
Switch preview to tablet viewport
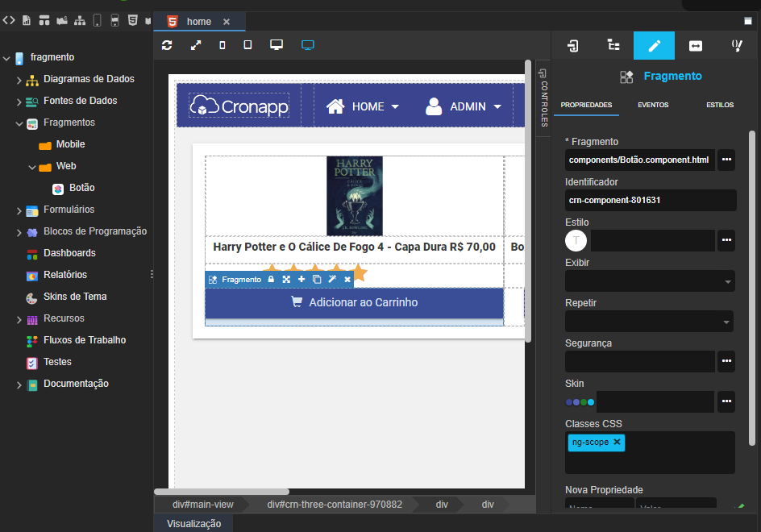(247, 45)
